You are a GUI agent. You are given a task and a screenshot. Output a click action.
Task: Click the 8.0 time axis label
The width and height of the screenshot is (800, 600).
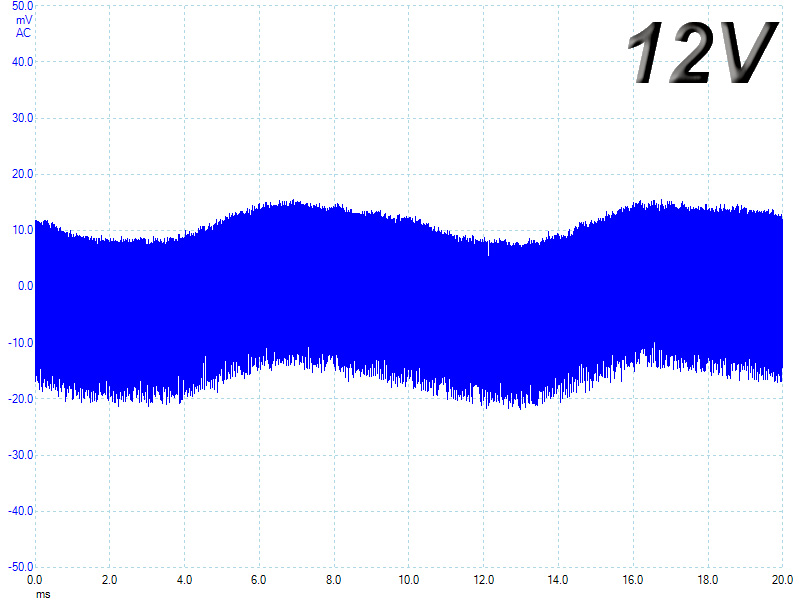pyautogui.click(x=334, y=580)
